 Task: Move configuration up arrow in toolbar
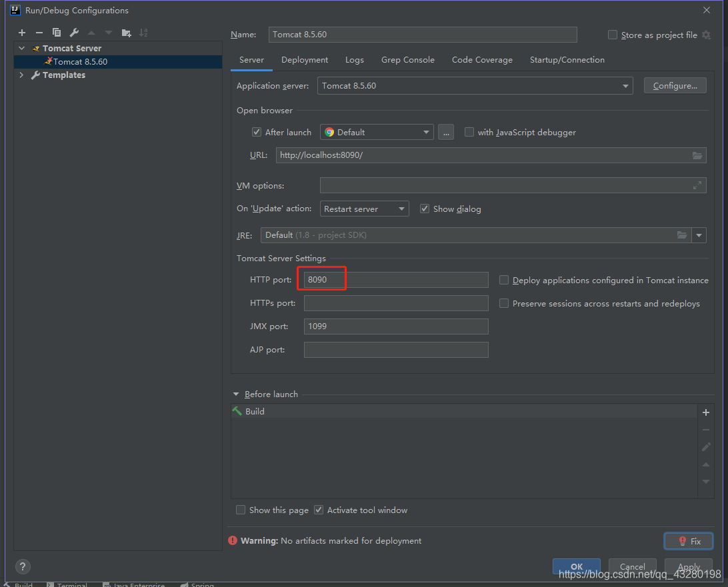(91, 33)
